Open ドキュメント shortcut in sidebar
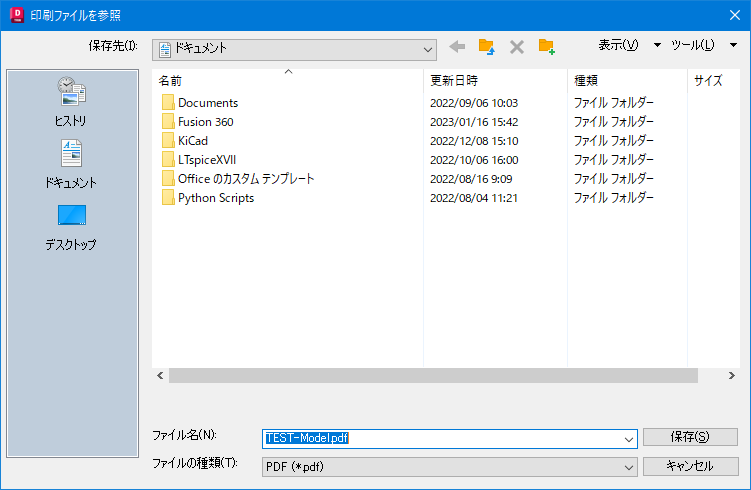This screenshot has width=751, height=490. click(x=71, y=164)
